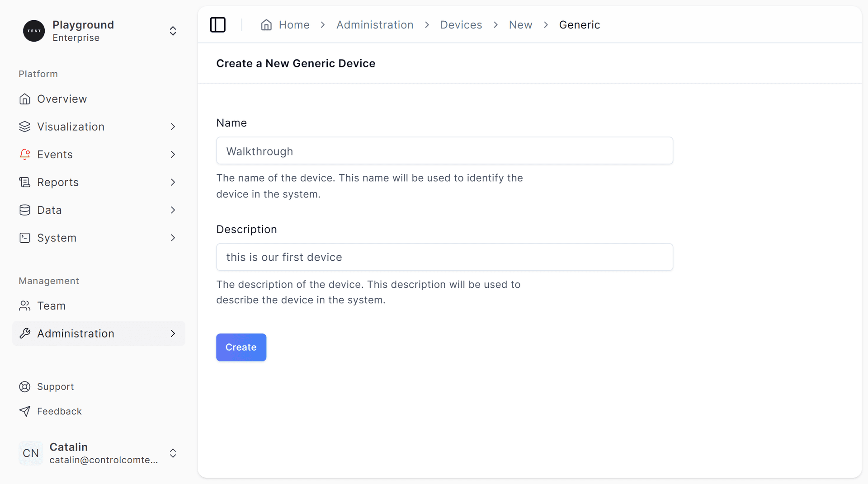
Task: Click the Events notification bell icon
Action: [25, 154]
